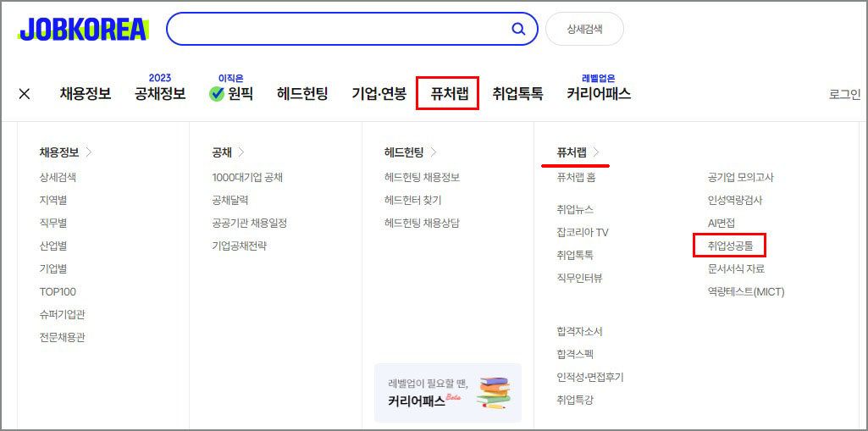The height and width of the screenshot is (431, 868).
Task: Open 헤드헌터 찾기 link
Action: 412,201
